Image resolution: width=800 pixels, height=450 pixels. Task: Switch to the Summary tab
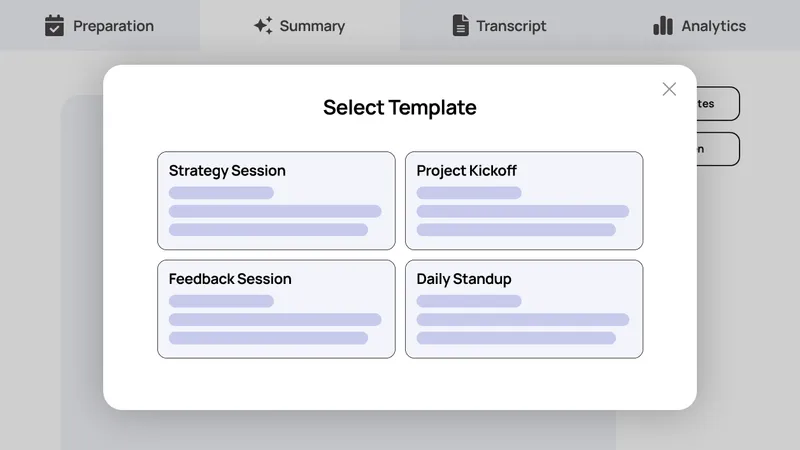point(300,25)
